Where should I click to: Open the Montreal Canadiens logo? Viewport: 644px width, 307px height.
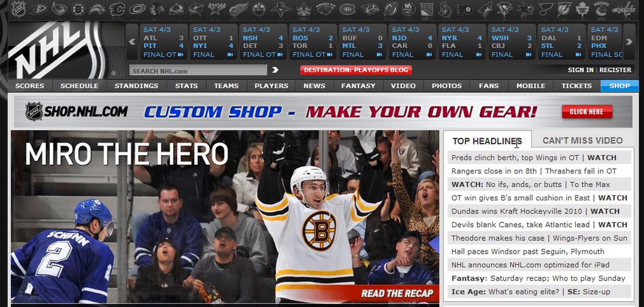(x=348, y=9)
